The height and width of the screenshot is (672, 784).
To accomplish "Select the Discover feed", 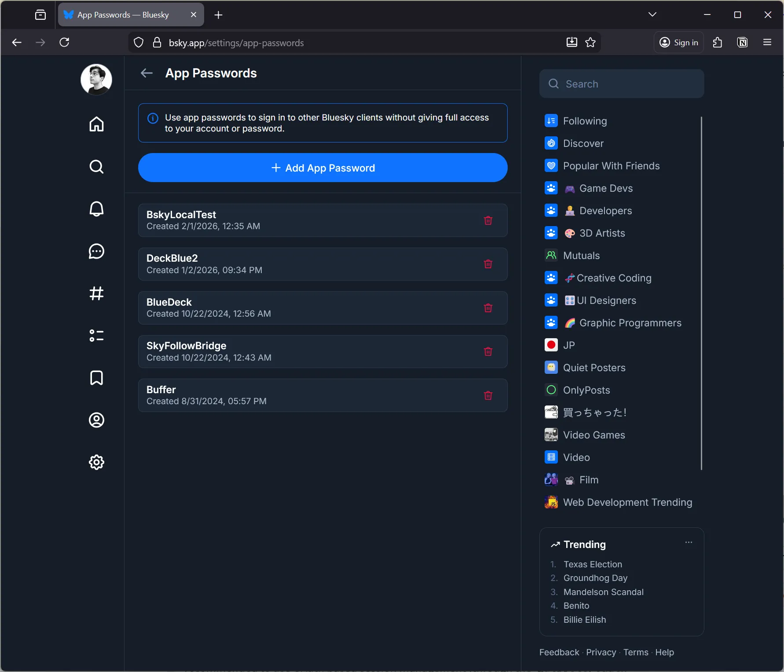I will click(583, 143).
